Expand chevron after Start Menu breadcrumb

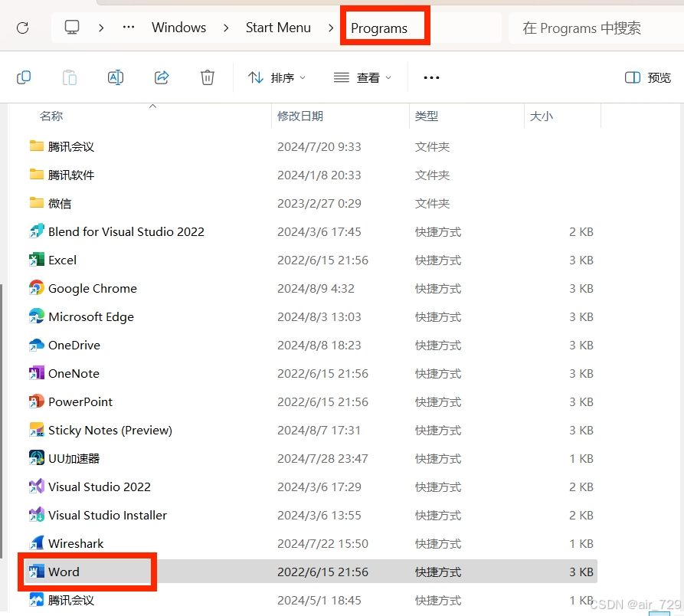coord(331,28)
